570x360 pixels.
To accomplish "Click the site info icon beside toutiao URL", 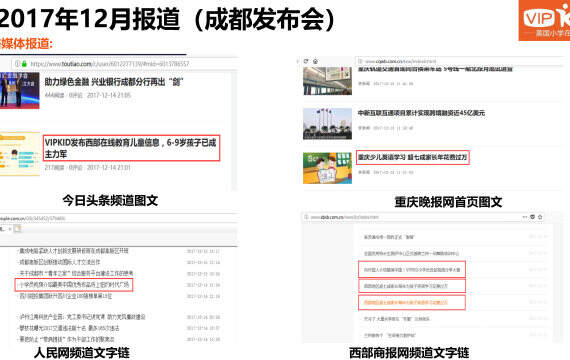I will pos(17,64).
